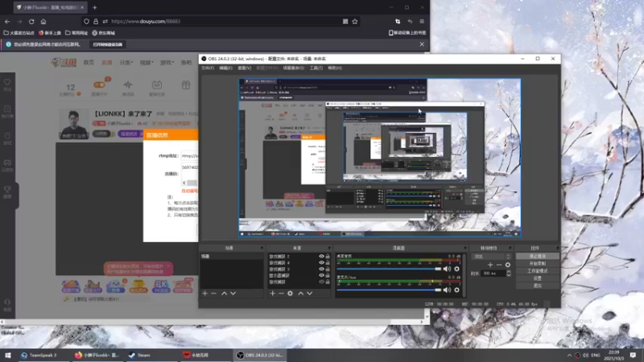
Task: Mute the desktop audio speaker icon
Action: pos(447,269)
